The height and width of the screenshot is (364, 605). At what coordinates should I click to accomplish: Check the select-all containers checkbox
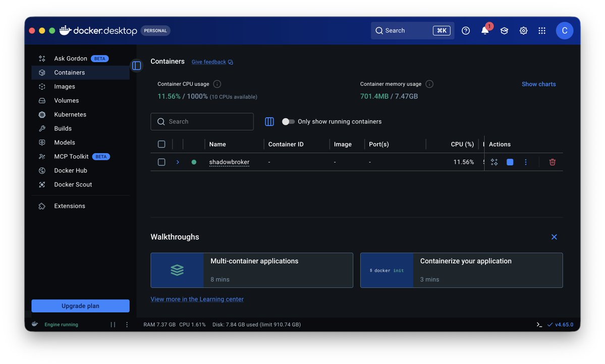161,144
